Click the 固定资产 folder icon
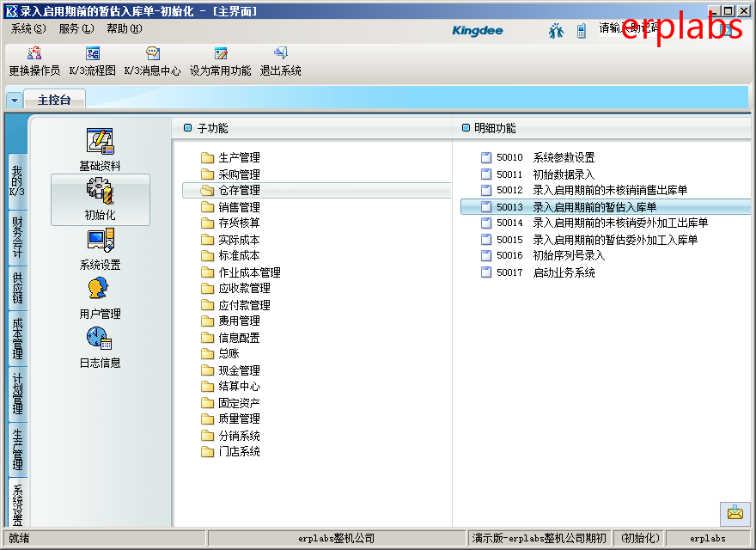Screen dimensions: 756x550 click(x=207, y=402)
